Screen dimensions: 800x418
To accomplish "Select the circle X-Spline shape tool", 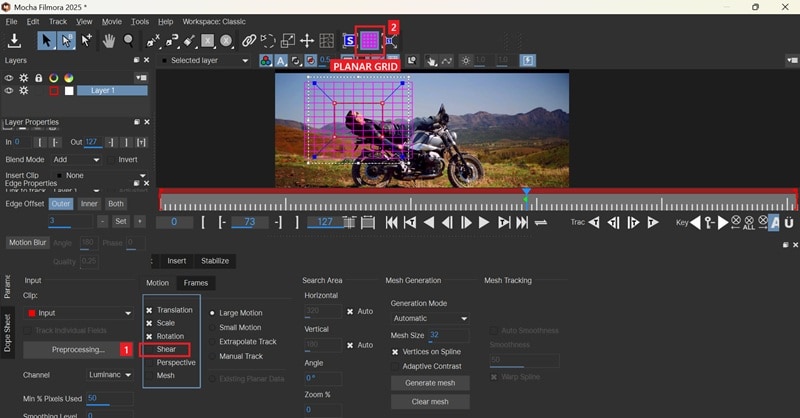I will pos(226,41).
